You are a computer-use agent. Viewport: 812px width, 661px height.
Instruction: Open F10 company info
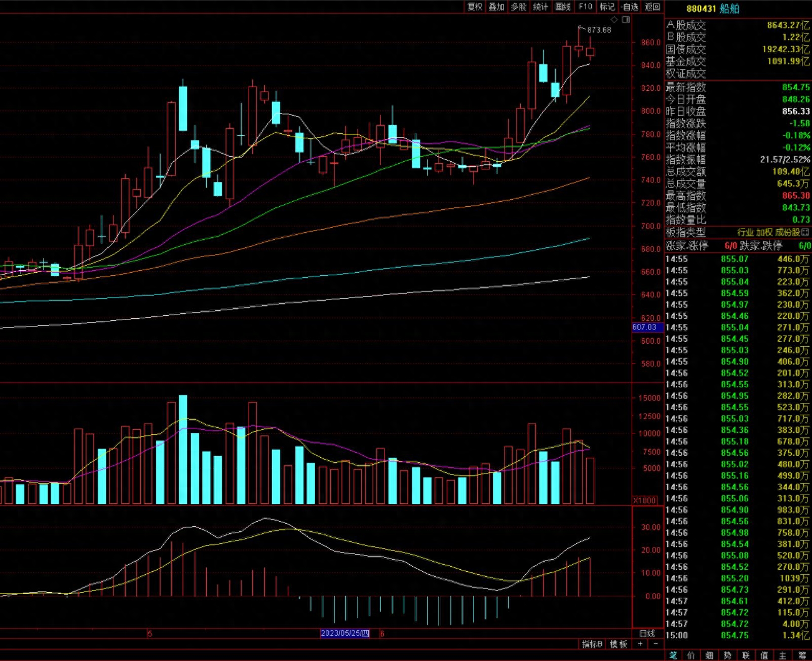[585, 7]
